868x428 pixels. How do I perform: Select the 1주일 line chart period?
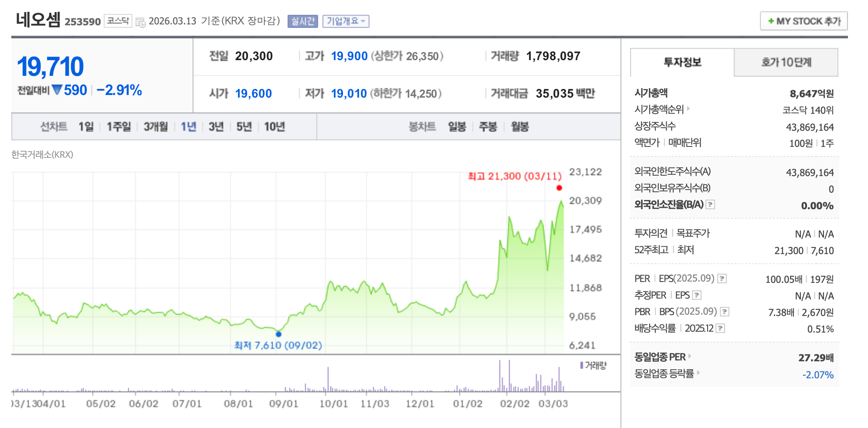tap(119, 127)
